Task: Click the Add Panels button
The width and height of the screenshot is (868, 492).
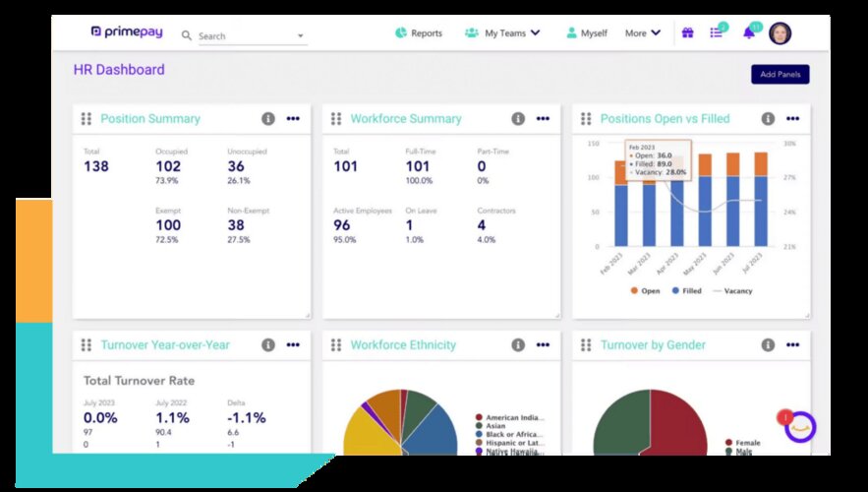Action: pyautogui.click(x=780, y=75)
